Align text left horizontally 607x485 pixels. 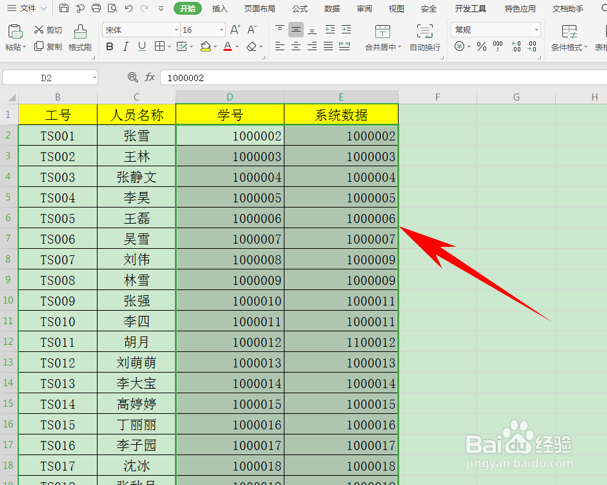pos(279,46)
